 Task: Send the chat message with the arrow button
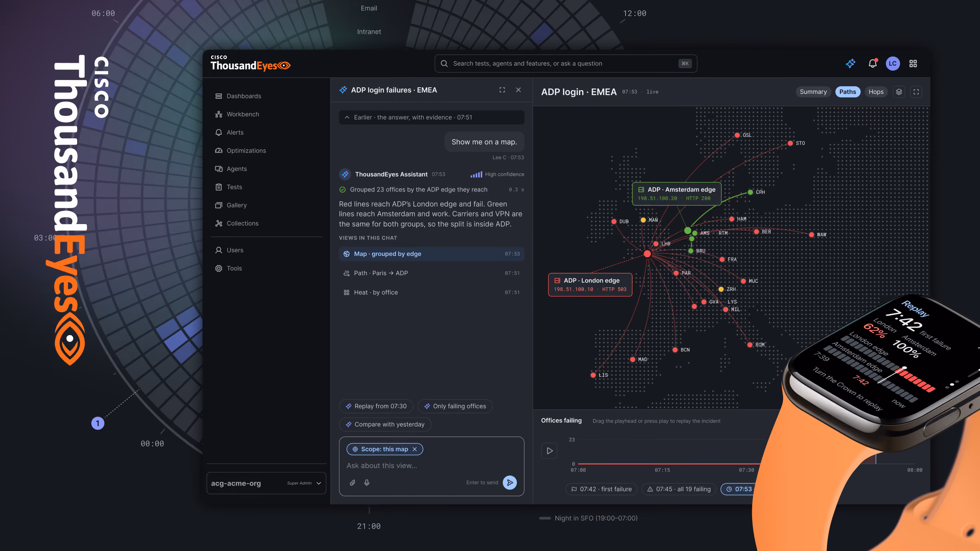tap(510, 482)
